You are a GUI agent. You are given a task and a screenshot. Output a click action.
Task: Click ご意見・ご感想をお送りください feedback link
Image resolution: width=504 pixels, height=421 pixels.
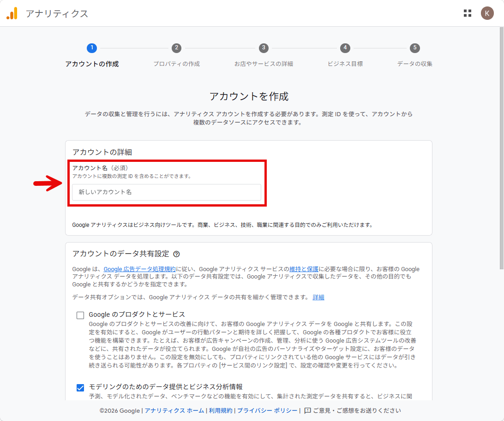click(x=357, y=410)
